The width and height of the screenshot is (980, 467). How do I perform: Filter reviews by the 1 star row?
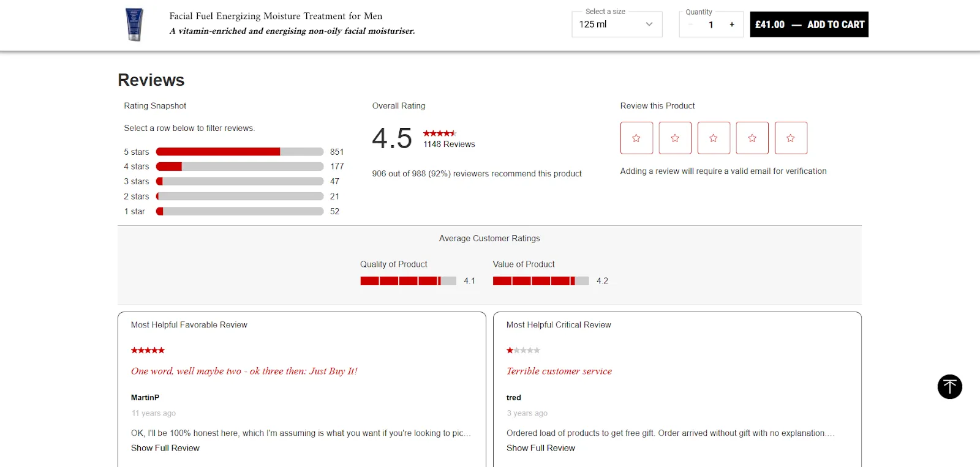click(x=233, y=211)
